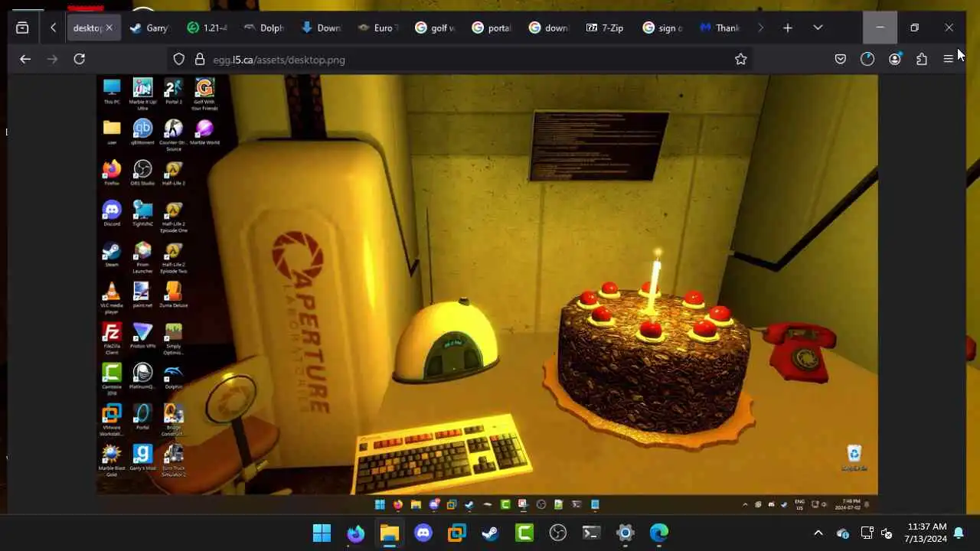This screenshot has width=980, height=551.
Task: Click the padlock site security icon
Action: [200, 59]
